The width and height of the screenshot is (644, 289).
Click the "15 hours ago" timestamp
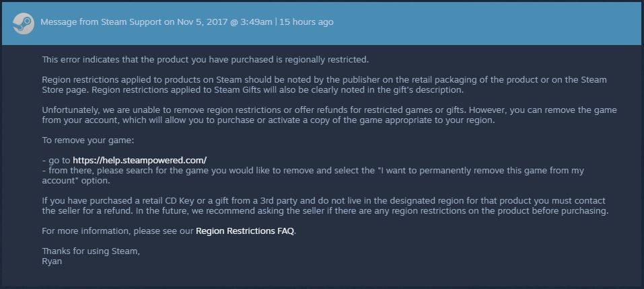click(x=306, y=22)
